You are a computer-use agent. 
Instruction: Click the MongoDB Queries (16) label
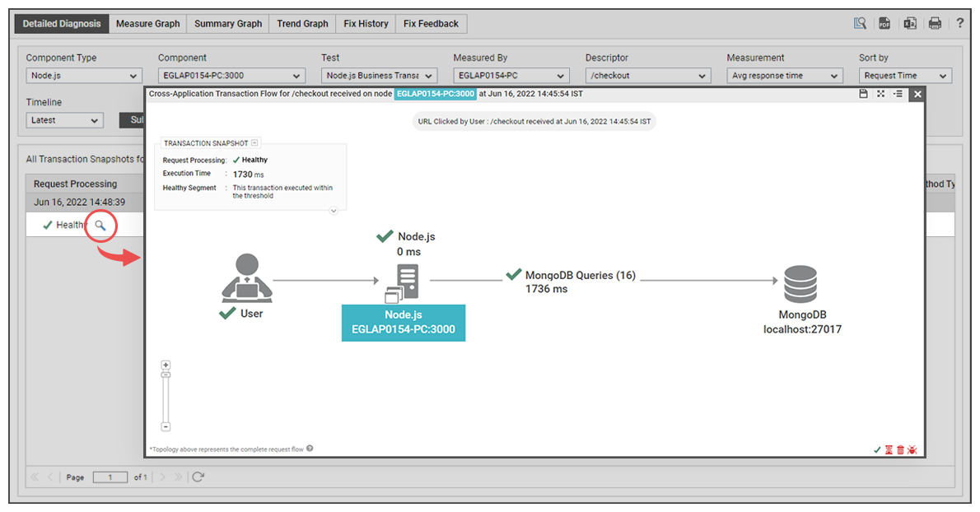click(x=580, y=276)
